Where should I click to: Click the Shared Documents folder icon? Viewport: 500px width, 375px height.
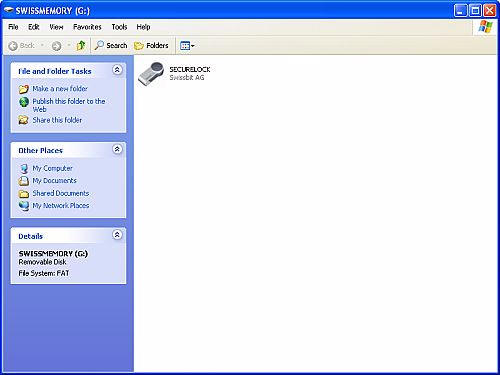(x=24, y=194)
